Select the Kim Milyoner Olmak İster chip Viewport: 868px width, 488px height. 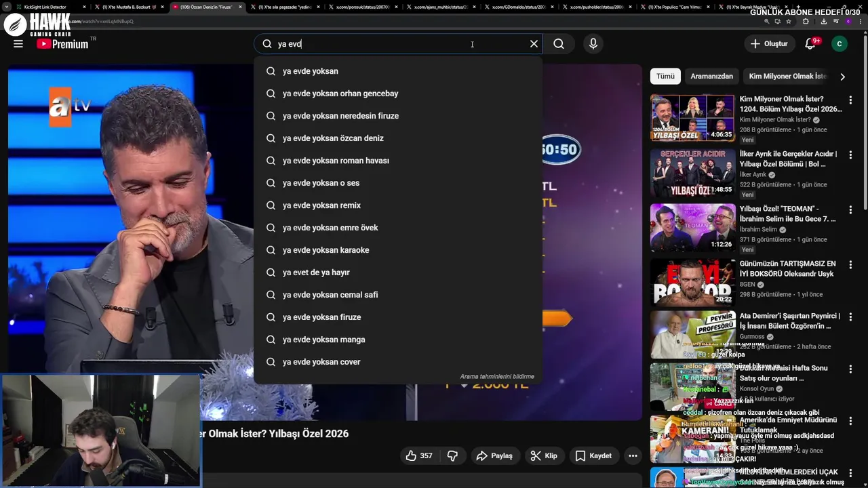pyautogui.click(x=787, y=76)
